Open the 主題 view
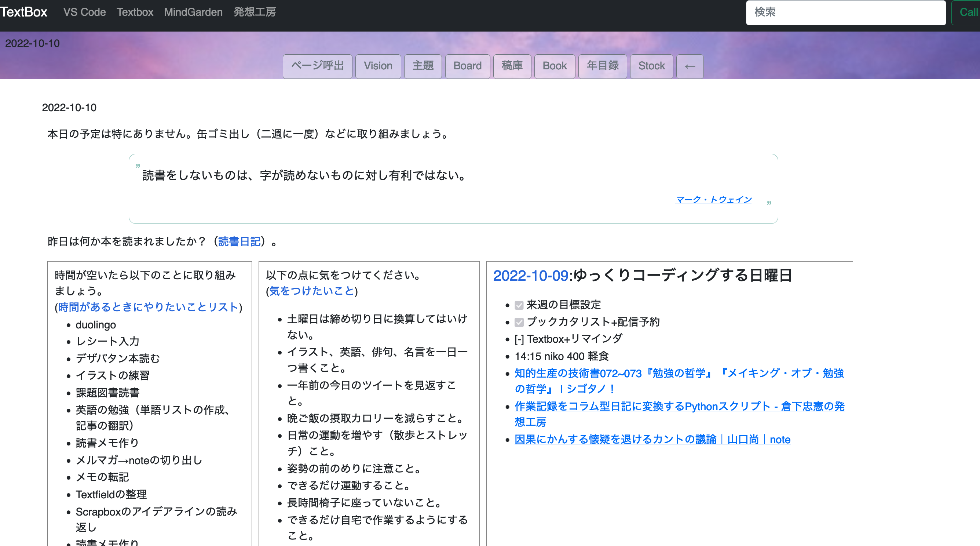This screenshot has width=980, height=546. [x=423, y=66]
